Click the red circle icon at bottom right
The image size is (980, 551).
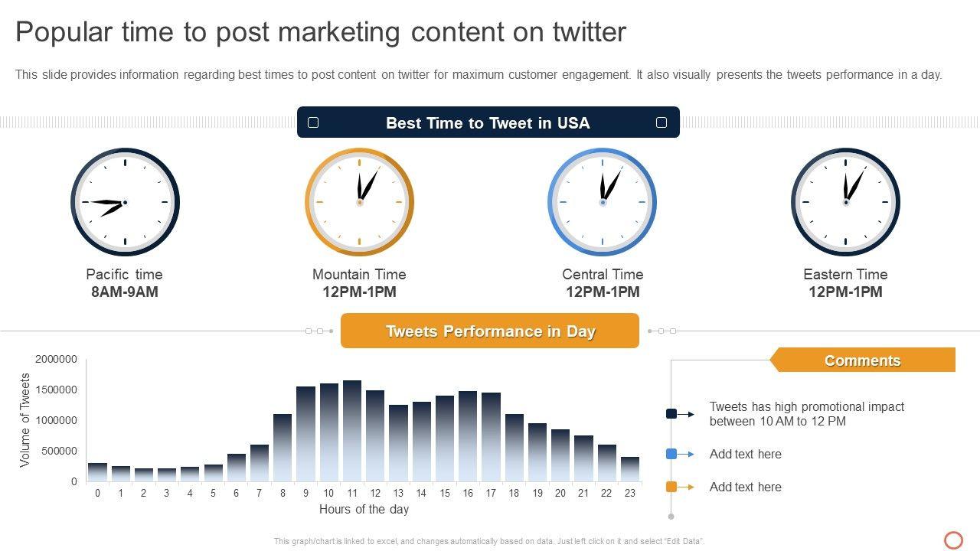tap(953, 540)
